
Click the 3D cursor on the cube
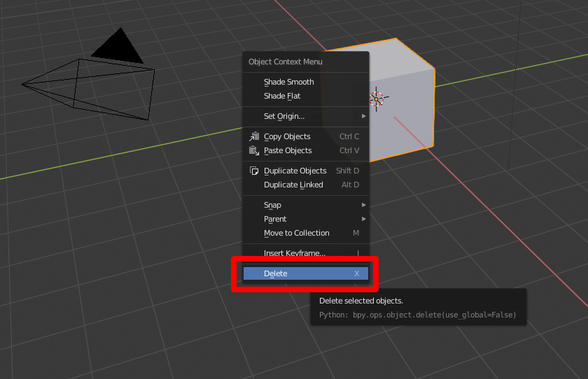click(377, 99)
